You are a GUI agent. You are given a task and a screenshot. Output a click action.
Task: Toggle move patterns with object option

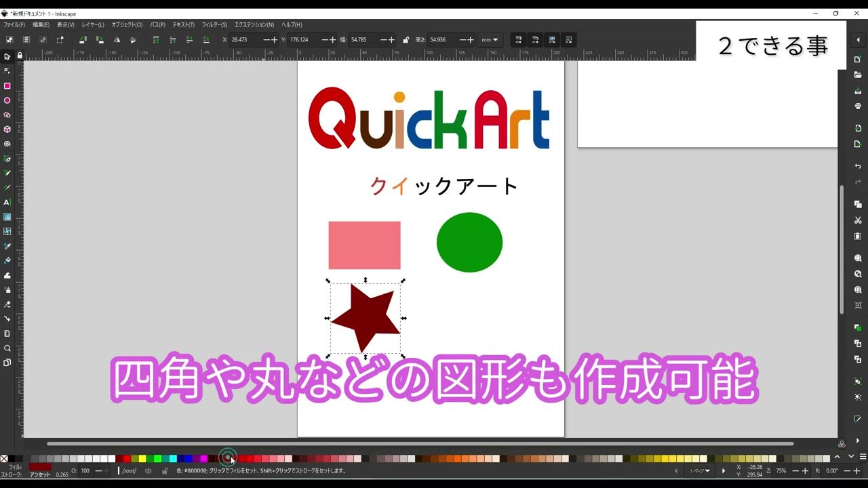coord(568,40)
